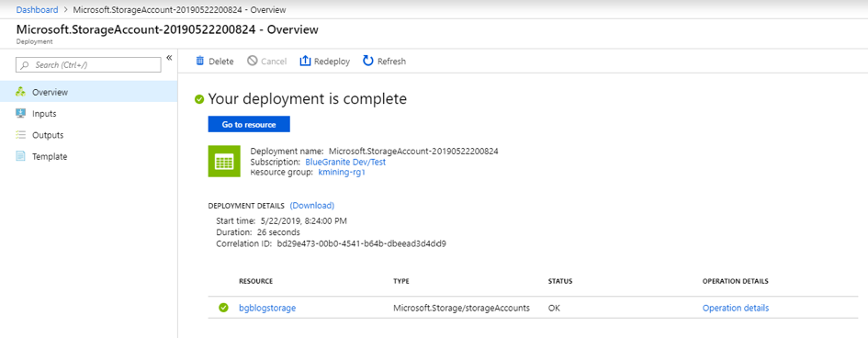Open the Dashboard breadcrumb link
868x338 pixels.
(37, 10)
